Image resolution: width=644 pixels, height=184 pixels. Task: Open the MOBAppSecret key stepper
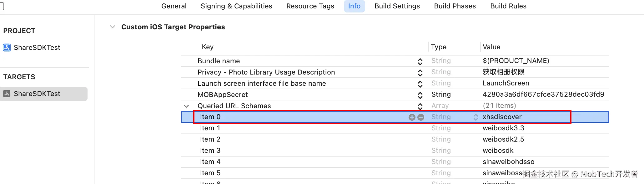click(420, 95)
